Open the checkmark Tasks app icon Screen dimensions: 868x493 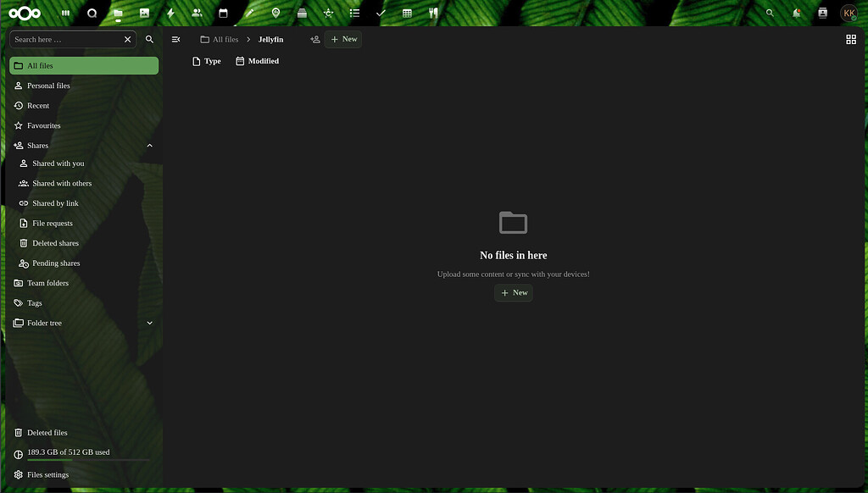381,14
